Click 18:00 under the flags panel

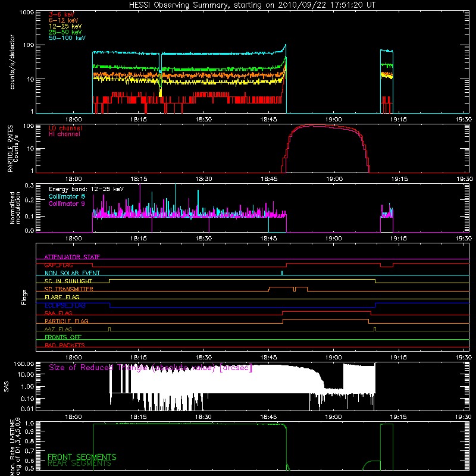[73, 358]
